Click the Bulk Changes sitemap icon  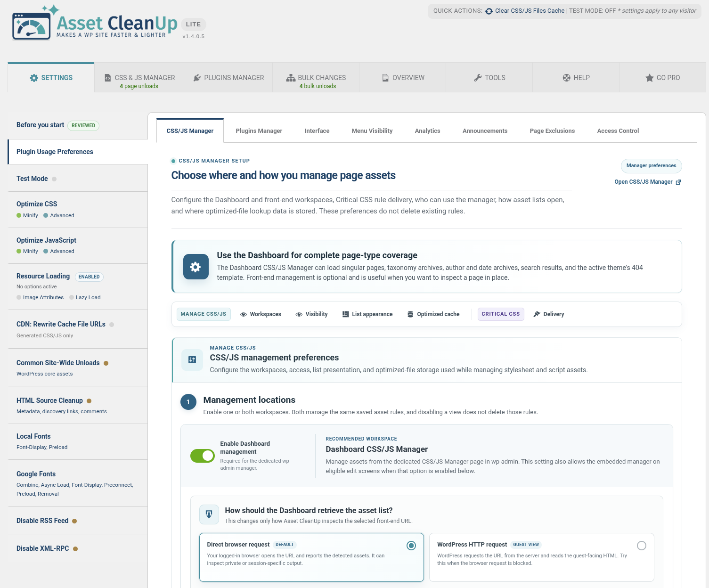tap(291, 78)
